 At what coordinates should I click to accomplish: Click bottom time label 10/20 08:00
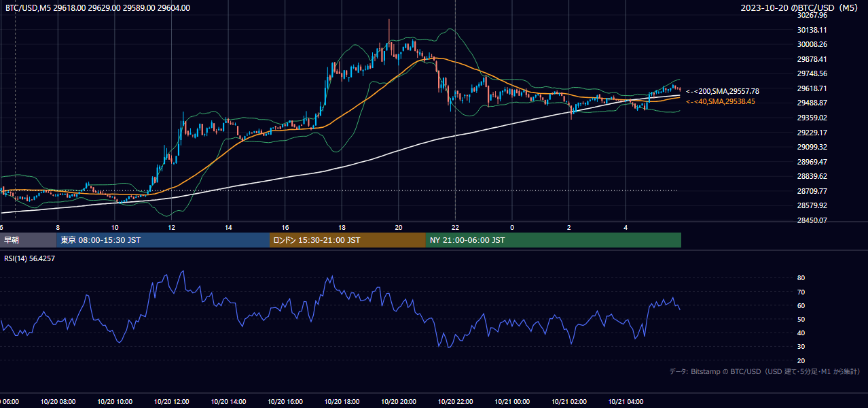click(x=58, y=402)
